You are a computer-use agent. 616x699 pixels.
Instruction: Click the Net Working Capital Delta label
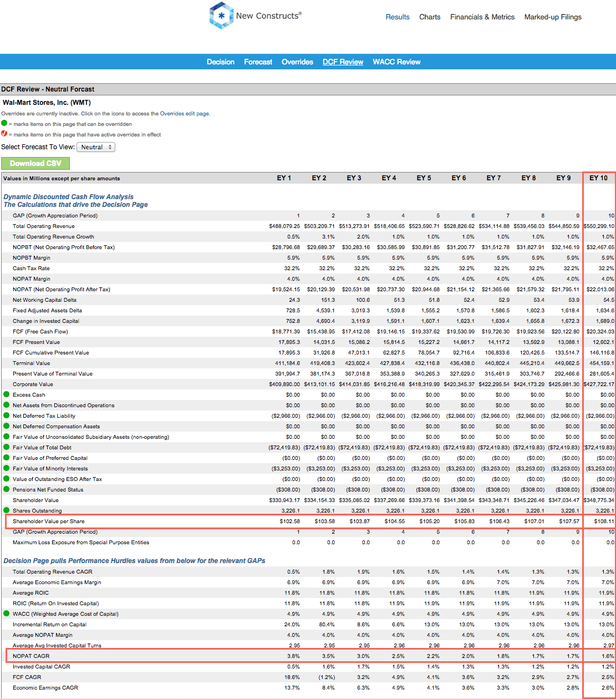tap(46, 300)
